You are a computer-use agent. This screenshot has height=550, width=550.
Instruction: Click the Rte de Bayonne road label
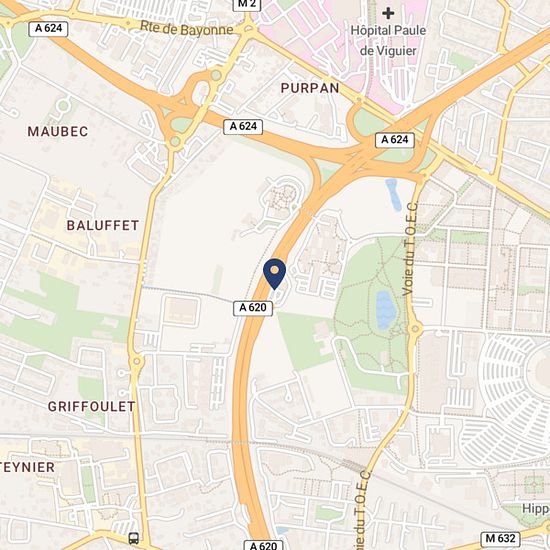point(187,28)
